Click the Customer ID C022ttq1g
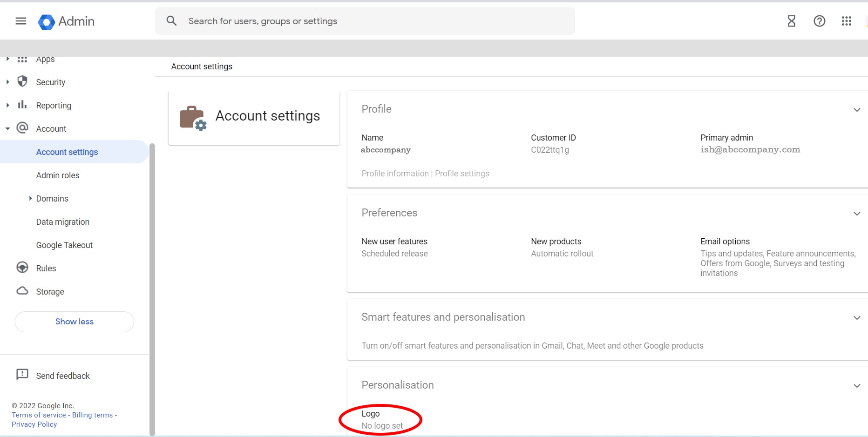The width and height of the screenshot is (868, 437). tap(550, 150)
